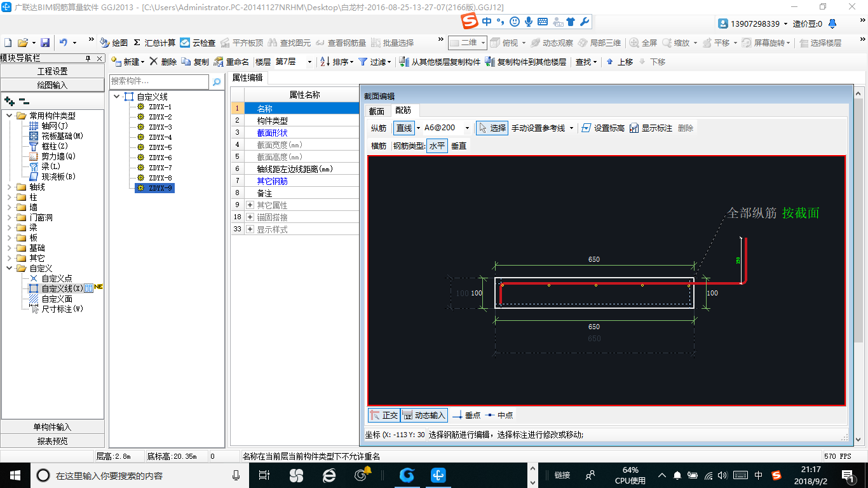Screen dimensions: 868x488
Task: Click 全屏 full screen icon
Action: pyautogui.click(x=643, y=43)
